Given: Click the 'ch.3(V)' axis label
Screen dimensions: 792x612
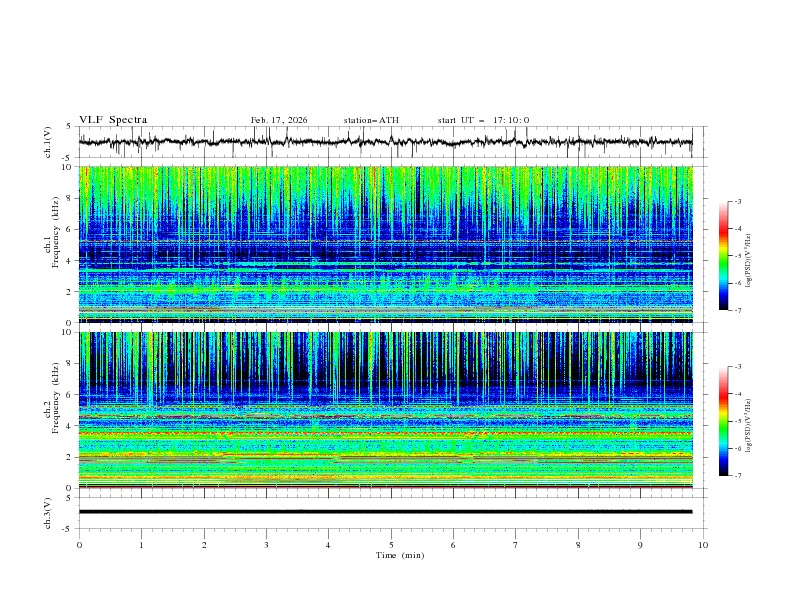Looking at the screenshot, I should (48, 513).
